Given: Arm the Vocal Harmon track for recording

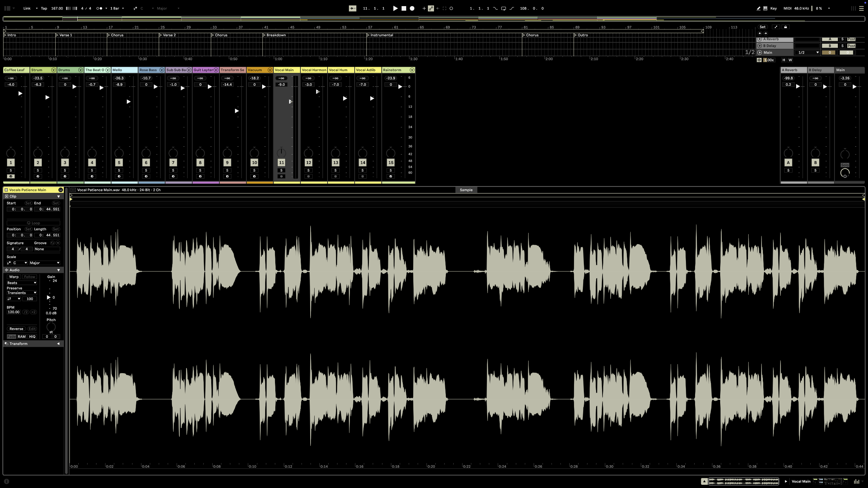Looking at the screenshot, I should click(x=309, y=177).
